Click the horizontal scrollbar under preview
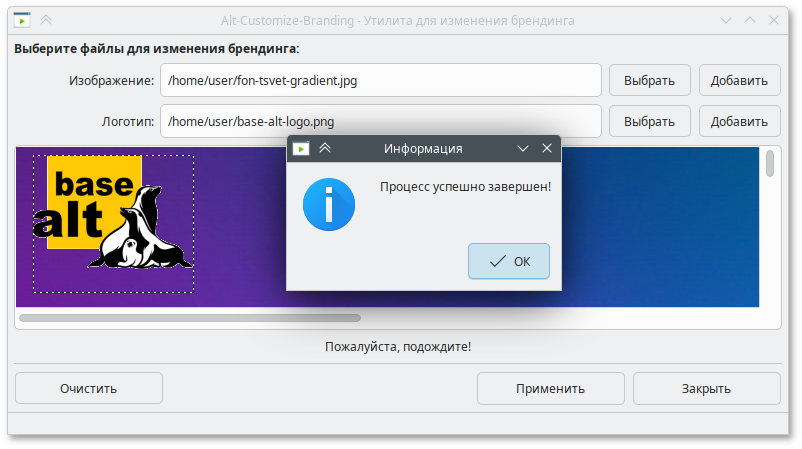Screen dimensions: 802x449 point(190,318)
